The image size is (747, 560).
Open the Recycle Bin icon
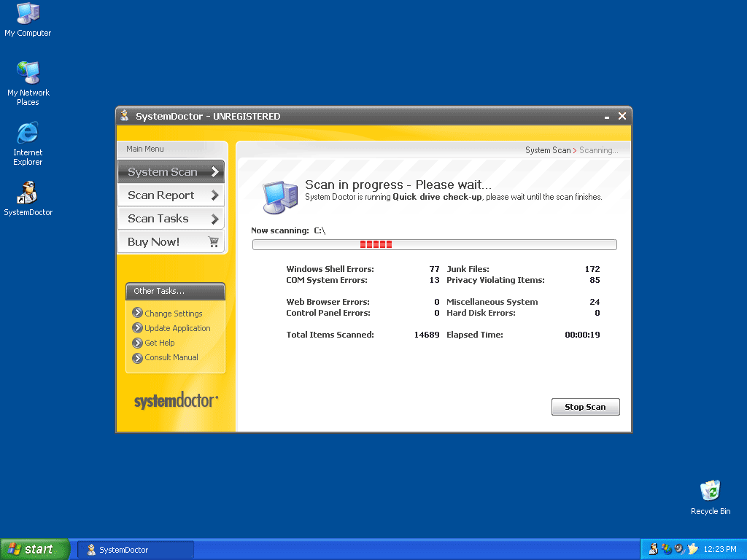click(710, 491)
